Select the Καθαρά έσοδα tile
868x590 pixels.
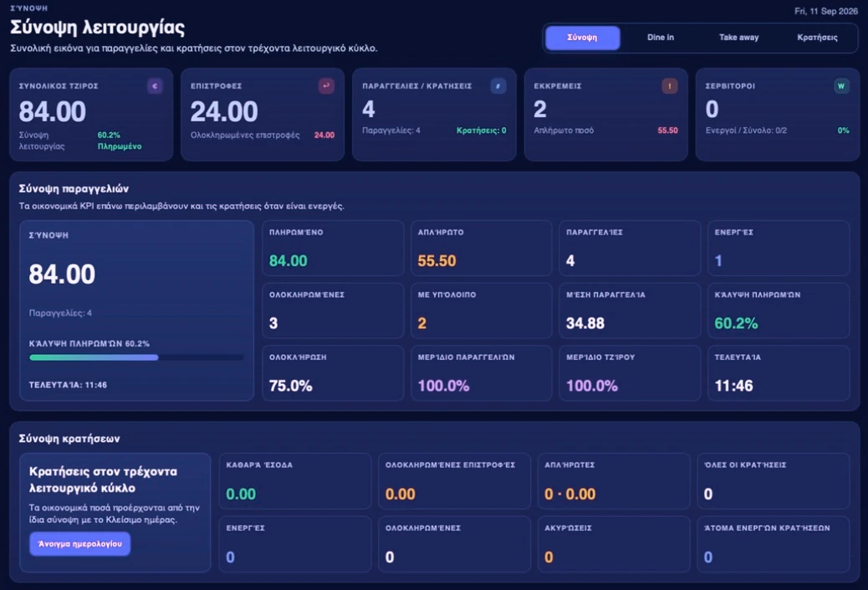point(295,481)
